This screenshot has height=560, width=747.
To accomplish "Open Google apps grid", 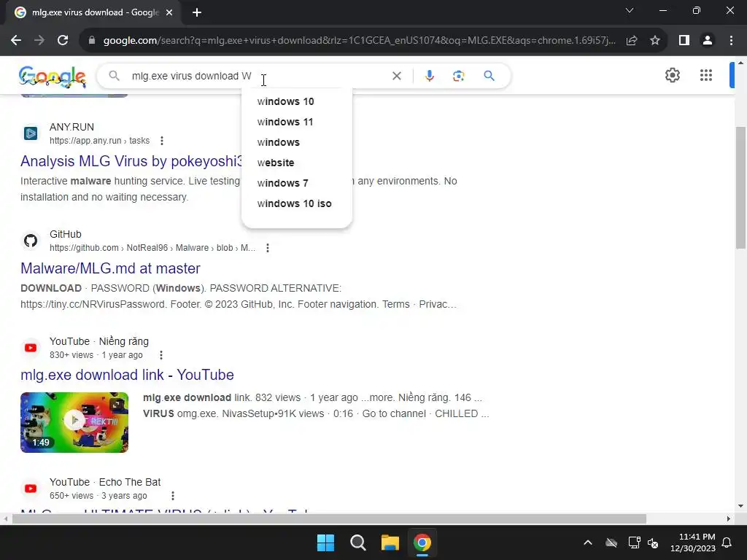I will 706,75.
